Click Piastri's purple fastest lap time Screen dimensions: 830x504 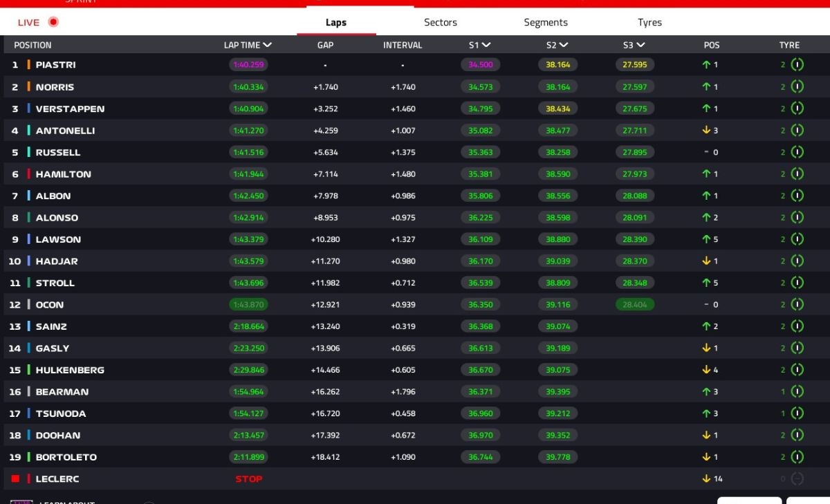tap(248, 65)
